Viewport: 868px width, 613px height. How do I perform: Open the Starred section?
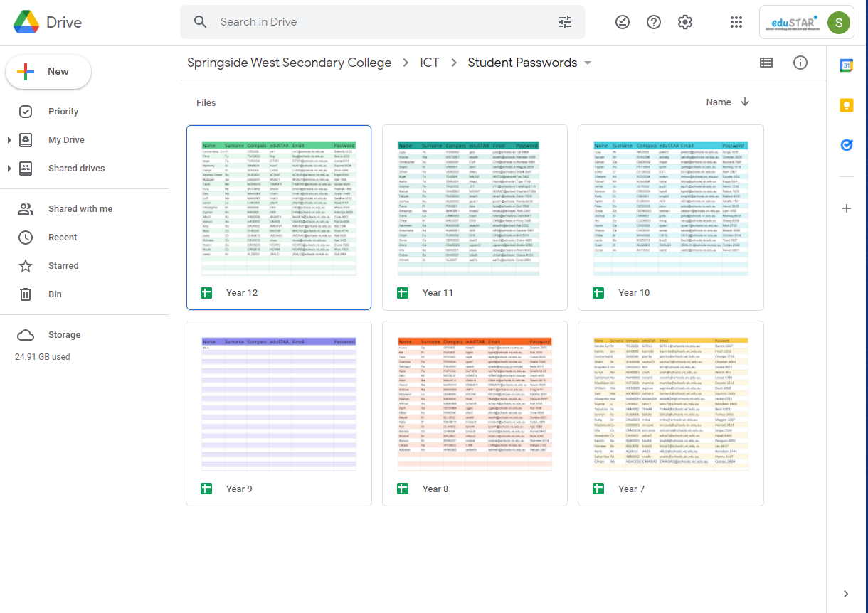click(x=63, y=265)
